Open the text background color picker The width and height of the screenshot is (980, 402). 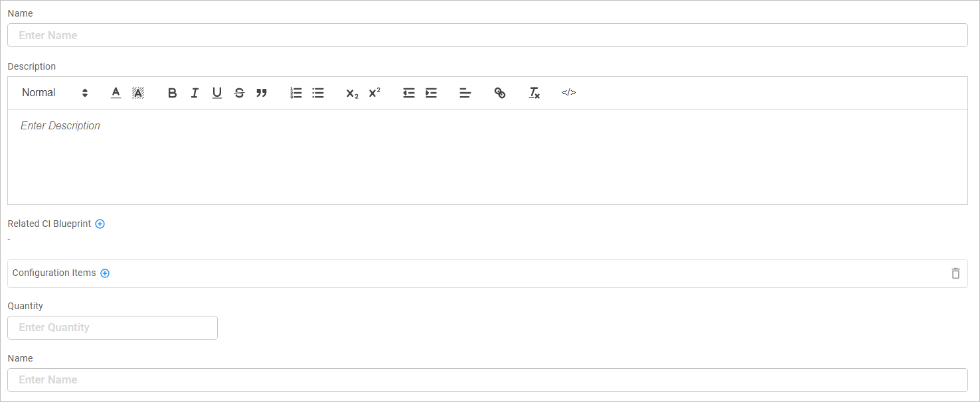pos(138,93)
